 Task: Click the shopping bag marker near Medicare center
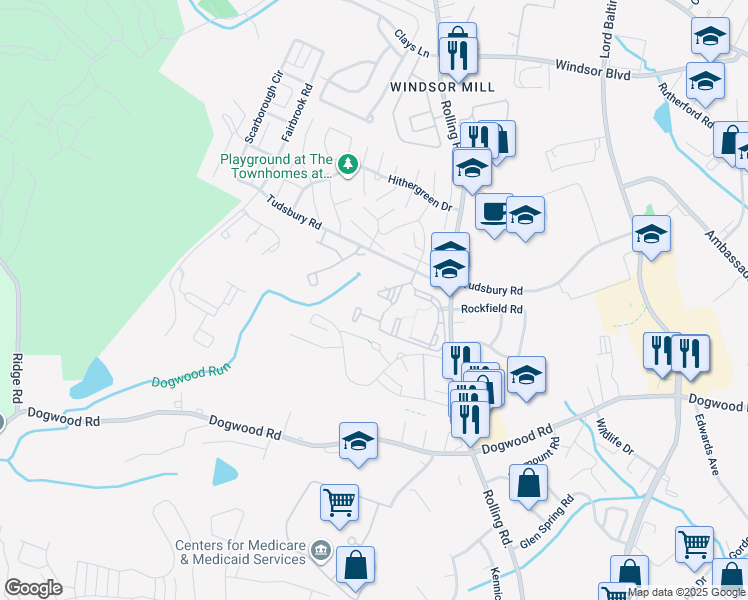(x=355, y=567)
